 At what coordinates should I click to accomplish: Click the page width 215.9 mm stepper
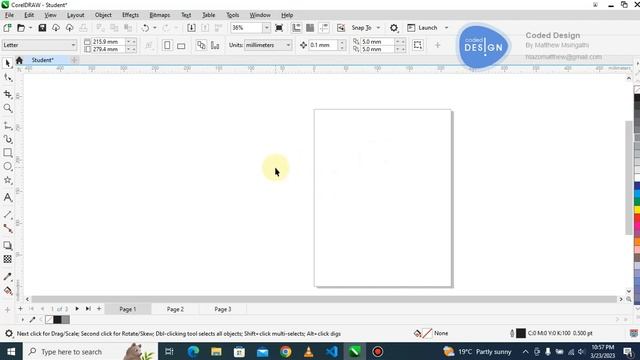point(131,42)
